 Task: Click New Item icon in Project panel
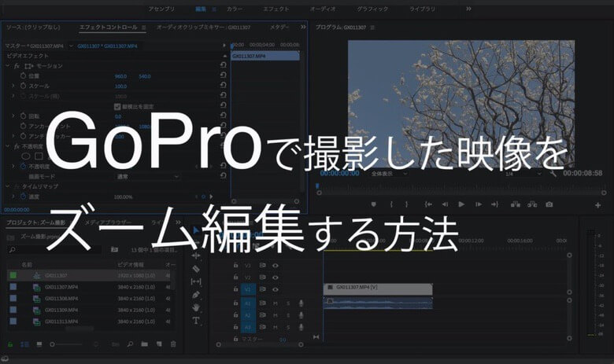coord(159,344)
